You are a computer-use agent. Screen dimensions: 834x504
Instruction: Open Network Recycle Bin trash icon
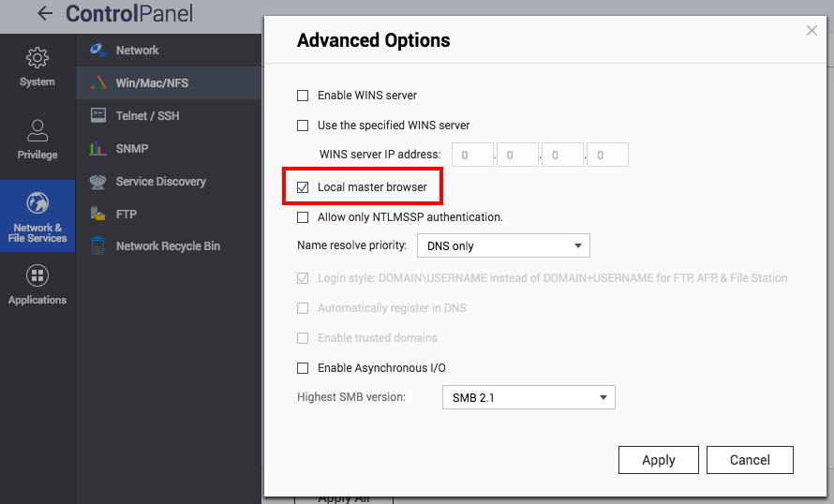click(x=97, y=245)
